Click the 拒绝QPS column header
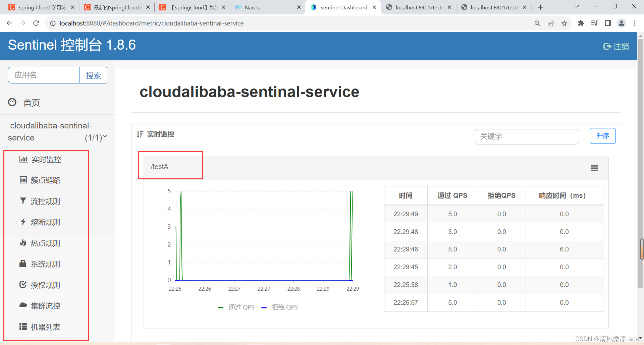 click(501, 195)
